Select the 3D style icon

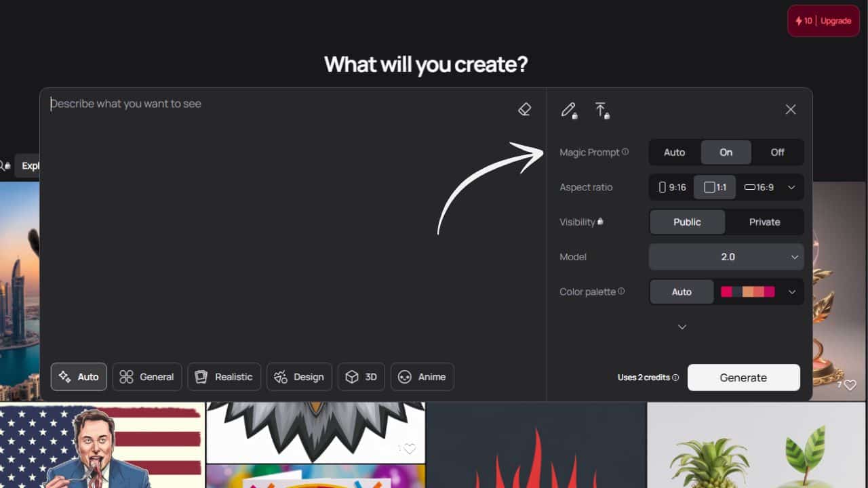click(361, 377)
